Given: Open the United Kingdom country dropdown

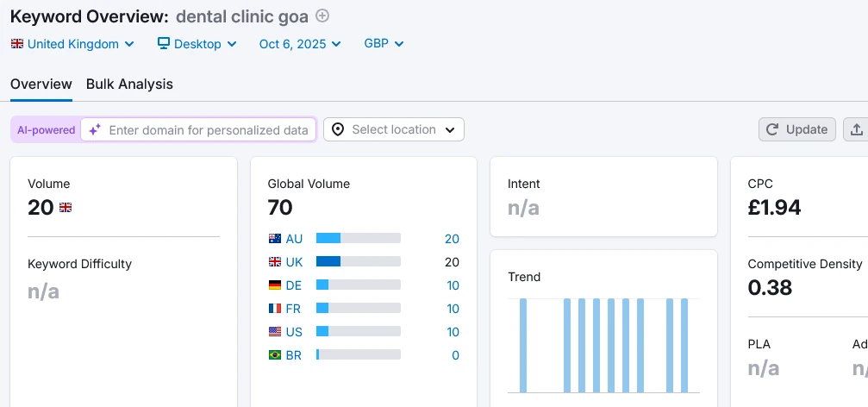Looking at the screenshot, I should tap(72, 44).
